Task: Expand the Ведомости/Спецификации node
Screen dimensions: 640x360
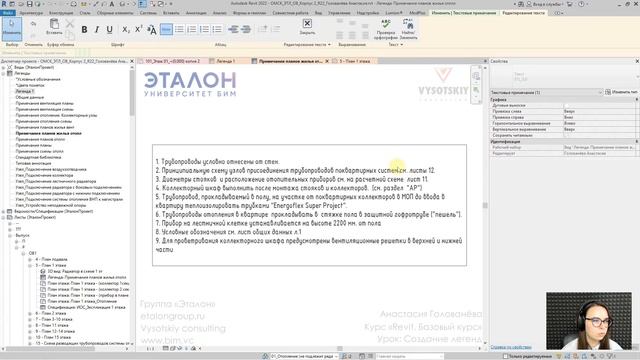Action: tap(3, 211)
